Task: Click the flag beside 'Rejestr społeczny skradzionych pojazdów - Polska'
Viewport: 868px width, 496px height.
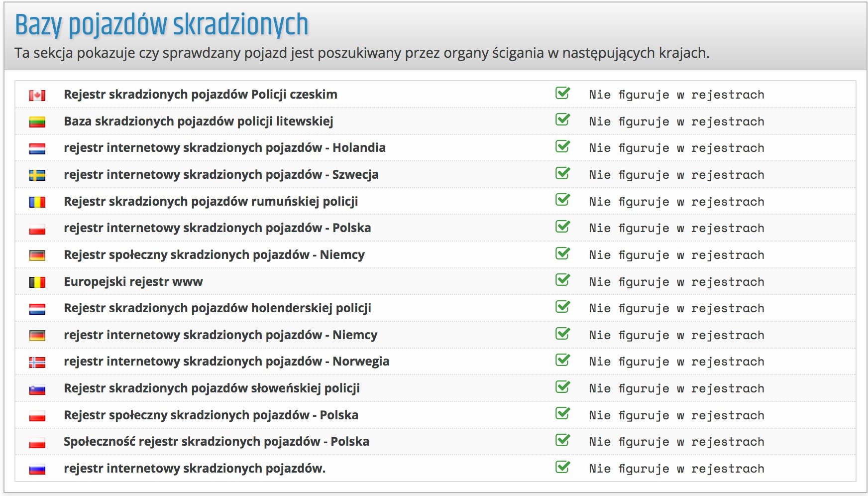Action: pos(37,416)
